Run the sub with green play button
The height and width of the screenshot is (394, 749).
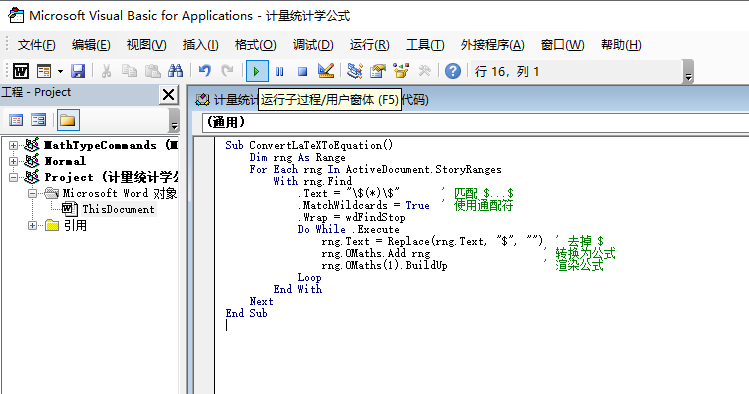(x=257, y=72)
